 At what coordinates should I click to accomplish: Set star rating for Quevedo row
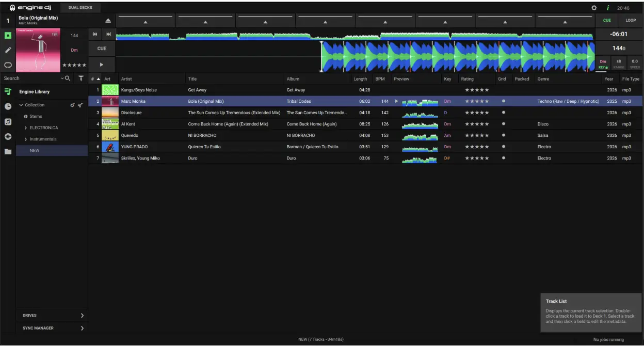click(x=477, y=135)
